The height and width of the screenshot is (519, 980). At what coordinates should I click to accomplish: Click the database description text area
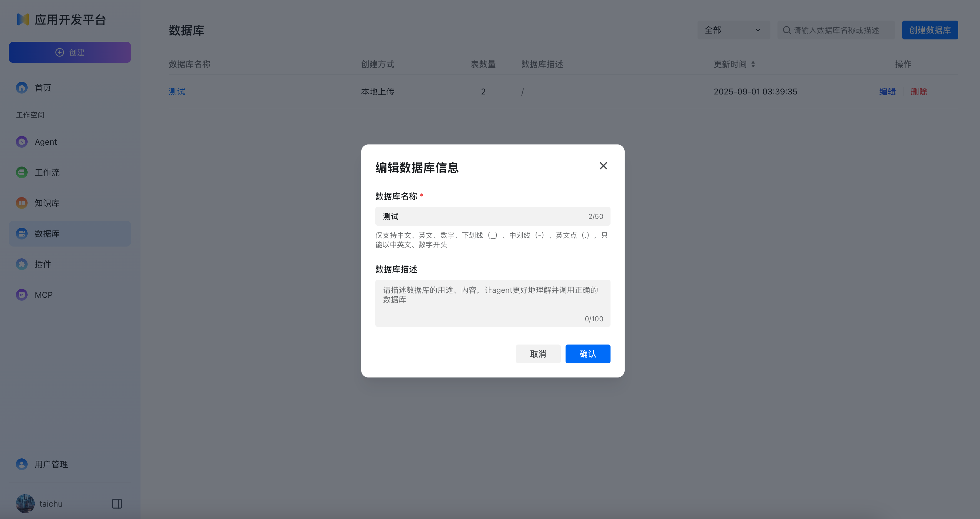(x=493, y=303)
